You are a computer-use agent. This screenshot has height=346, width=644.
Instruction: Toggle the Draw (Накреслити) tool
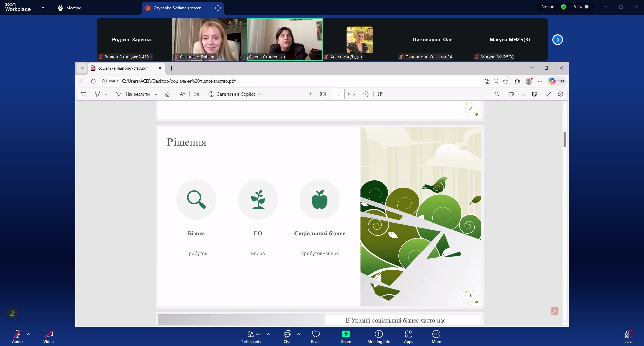pos(133,94)
